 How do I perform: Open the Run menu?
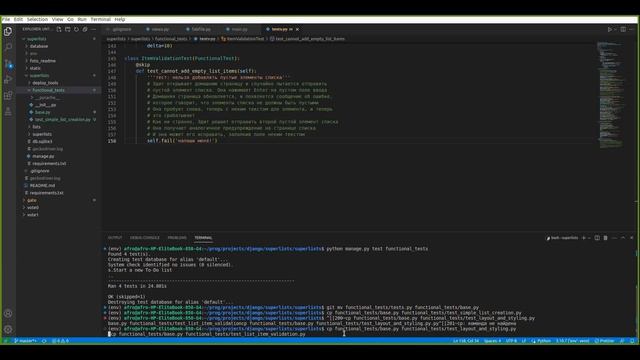[x=82, y=19]
